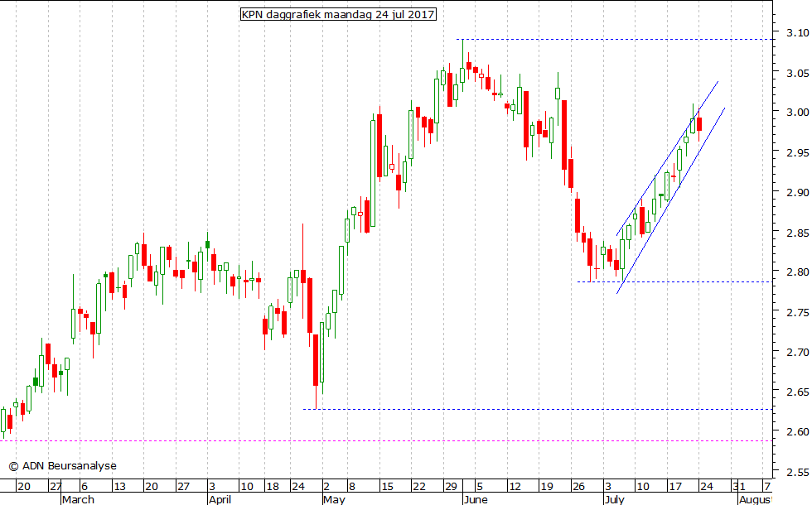Click the 'July' month label
Screen dimensions: 812x505
[x=615, y=499]
